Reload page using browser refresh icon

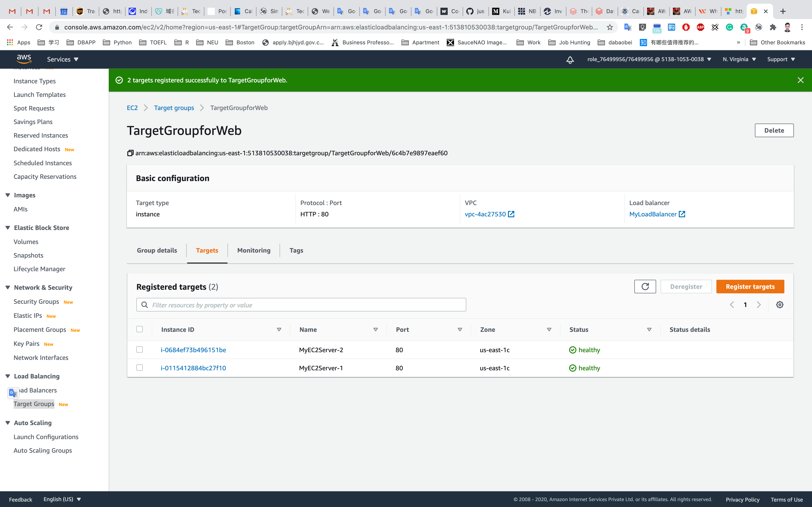coord(39,27)
